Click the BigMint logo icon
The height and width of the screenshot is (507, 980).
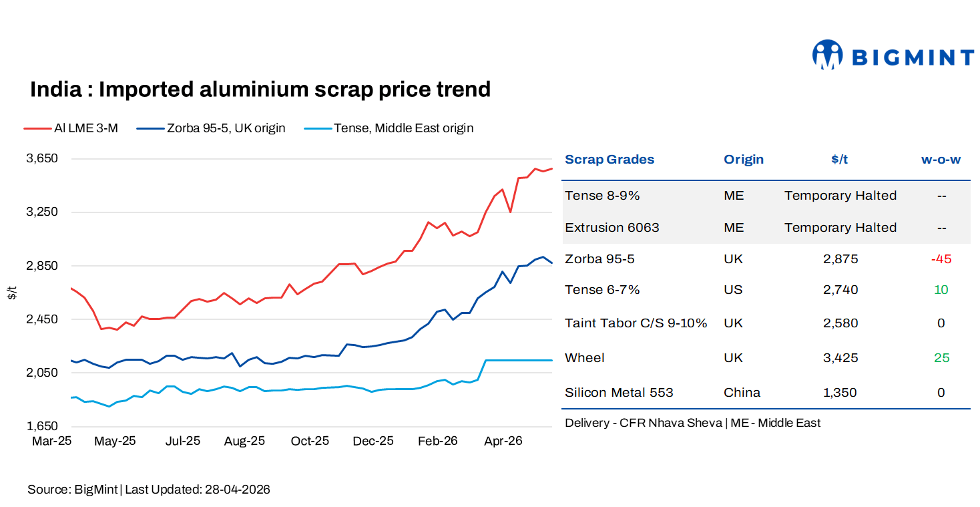point(828,55)
